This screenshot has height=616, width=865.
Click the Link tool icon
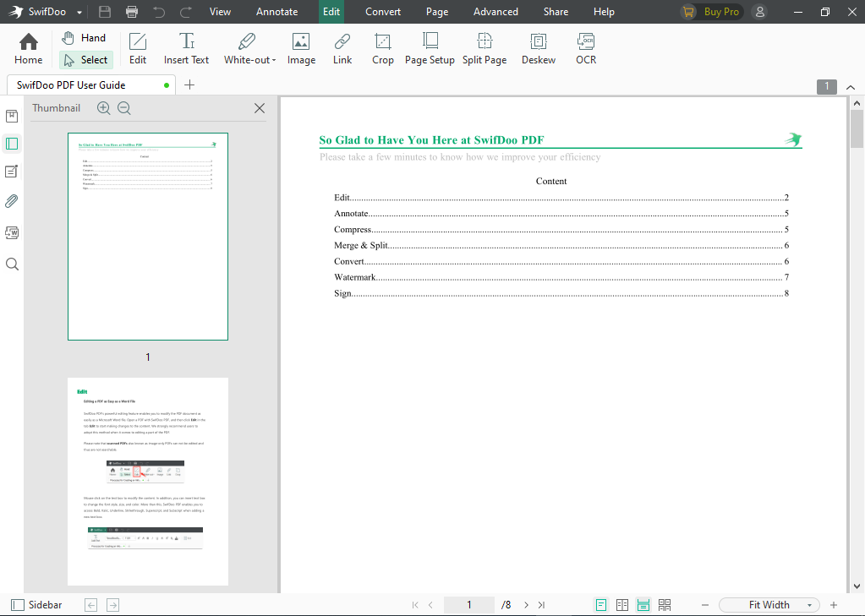point(342,48)
